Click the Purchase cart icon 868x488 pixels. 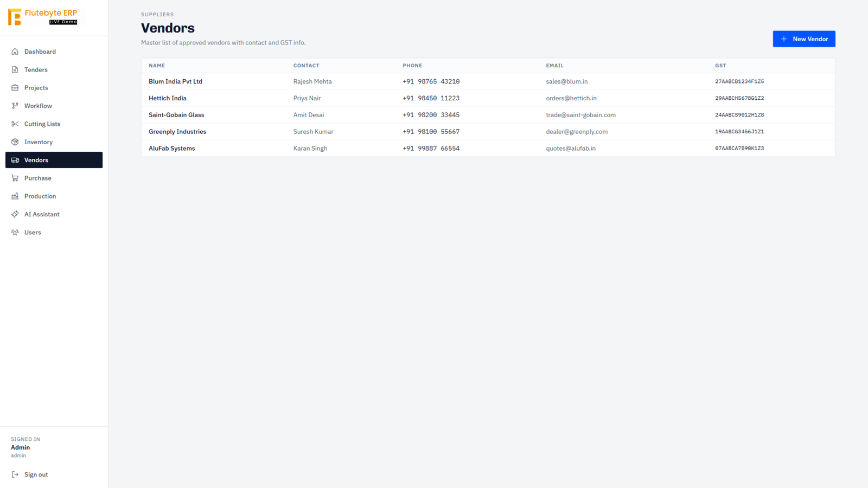(x=15, y=178)
